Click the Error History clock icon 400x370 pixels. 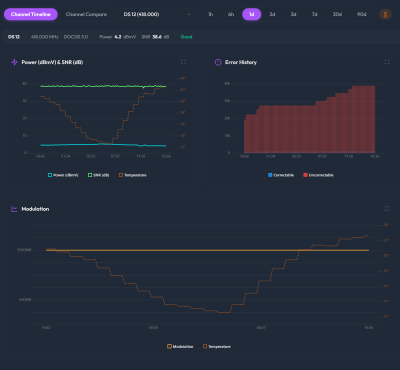click(218, 62)
